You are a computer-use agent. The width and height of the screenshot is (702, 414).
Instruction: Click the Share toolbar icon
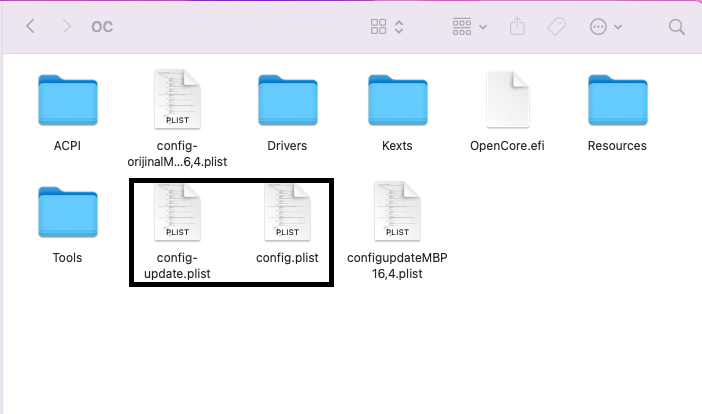point(517,26)
